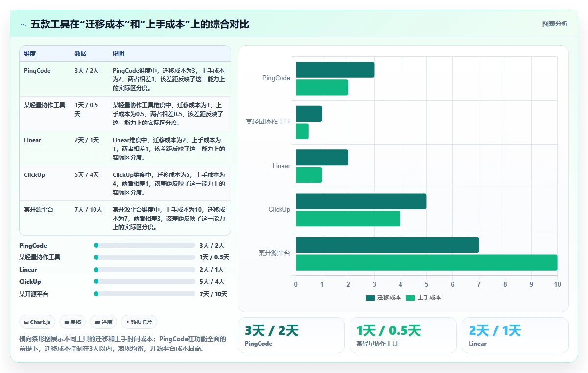This screenshot has width=588, height=373.
Task: Open the 1天 / 0.5天 某轻量协作工具 data card
Action: (403, 335)
